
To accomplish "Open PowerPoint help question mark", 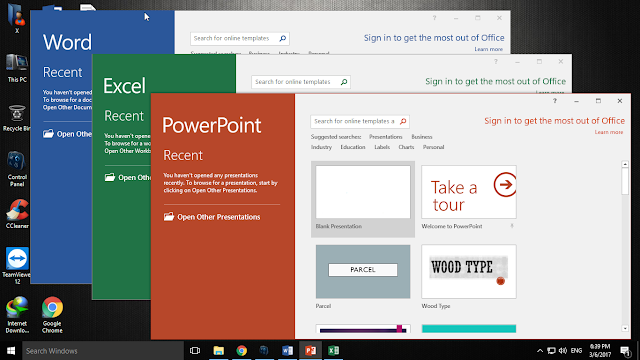I will click(554, 101).
